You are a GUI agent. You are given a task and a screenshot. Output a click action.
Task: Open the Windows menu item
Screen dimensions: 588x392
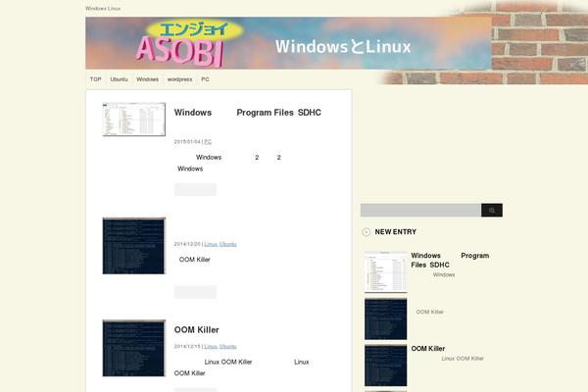point(147,79)
